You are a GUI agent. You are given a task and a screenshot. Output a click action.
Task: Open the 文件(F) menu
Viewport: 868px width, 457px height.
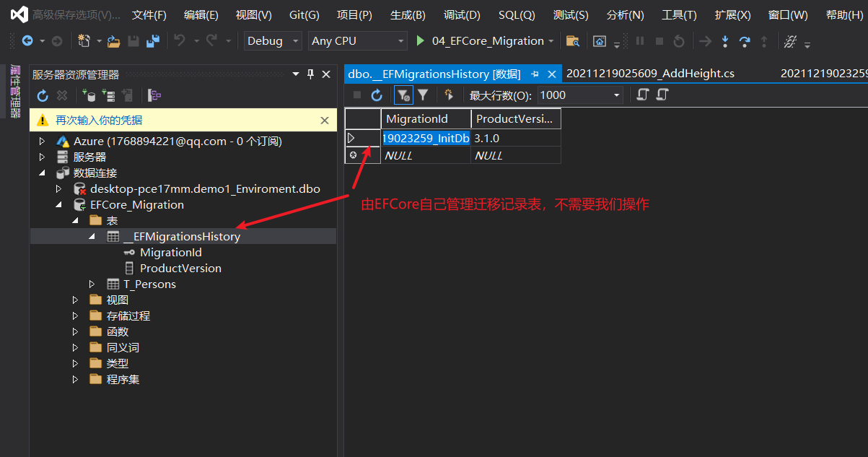click(x=149, y=15)
